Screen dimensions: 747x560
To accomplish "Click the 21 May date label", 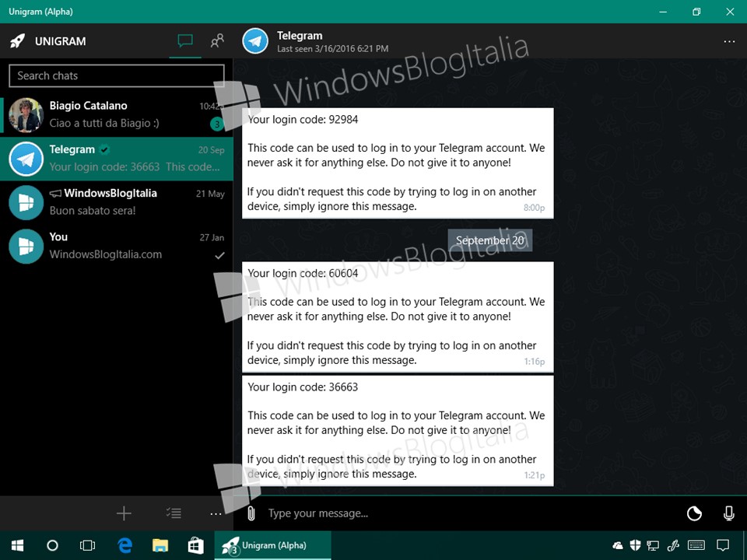I will point(210,194).
